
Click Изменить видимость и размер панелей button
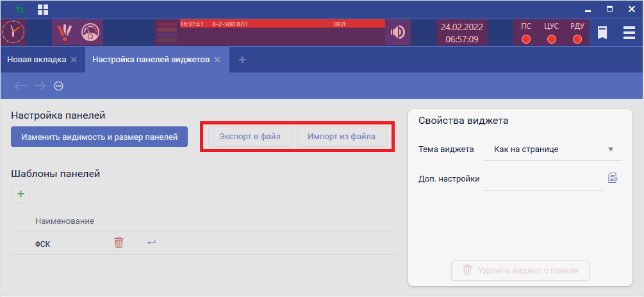[x=99, y=137]
